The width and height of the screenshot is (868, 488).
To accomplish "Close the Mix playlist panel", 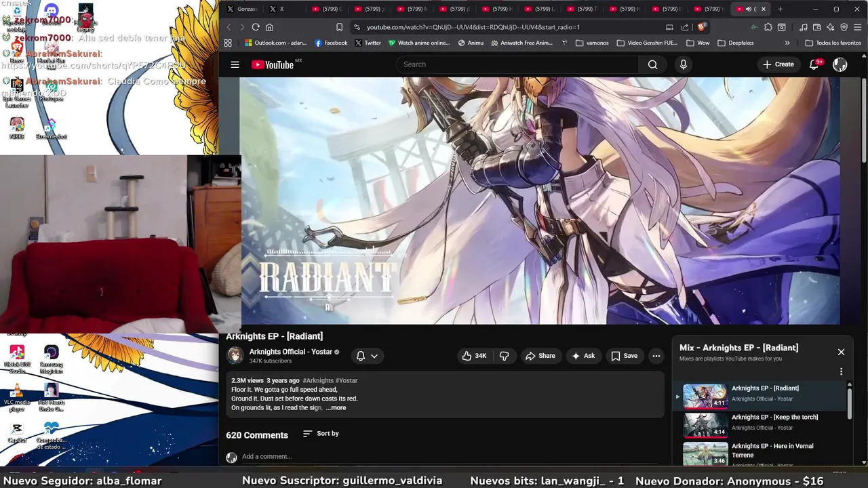I will (x=841, y=352).
